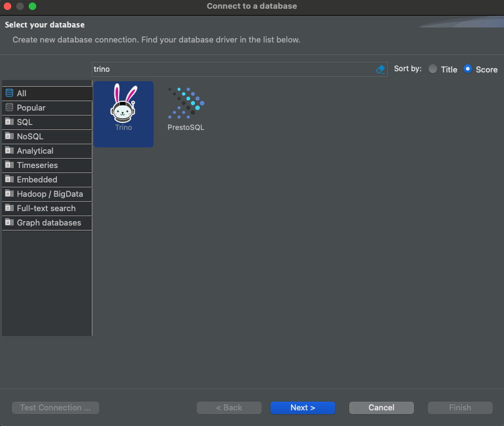Select the Trino bunny driver icon
This screenshot has width=504, height=426.
coord(124,103)
